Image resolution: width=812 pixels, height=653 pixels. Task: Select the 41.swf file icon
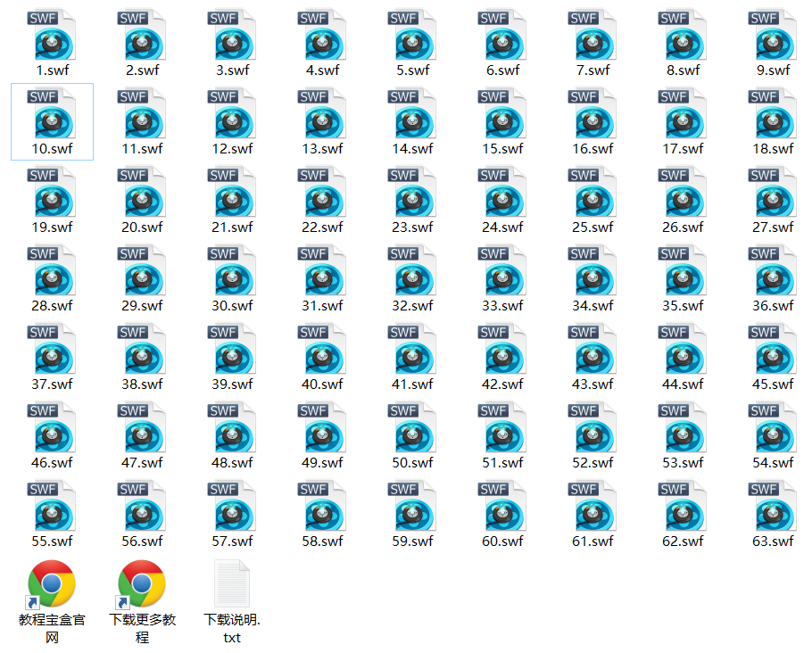(x=412, y=349)
